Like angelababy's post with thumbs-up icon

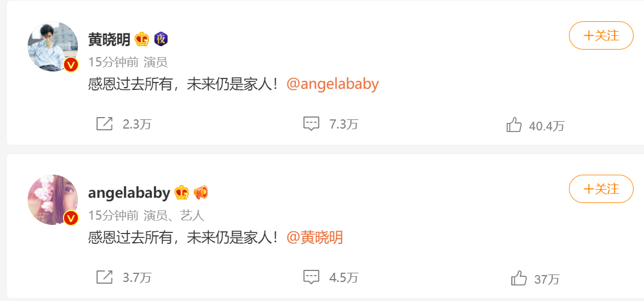coord(519,279)
